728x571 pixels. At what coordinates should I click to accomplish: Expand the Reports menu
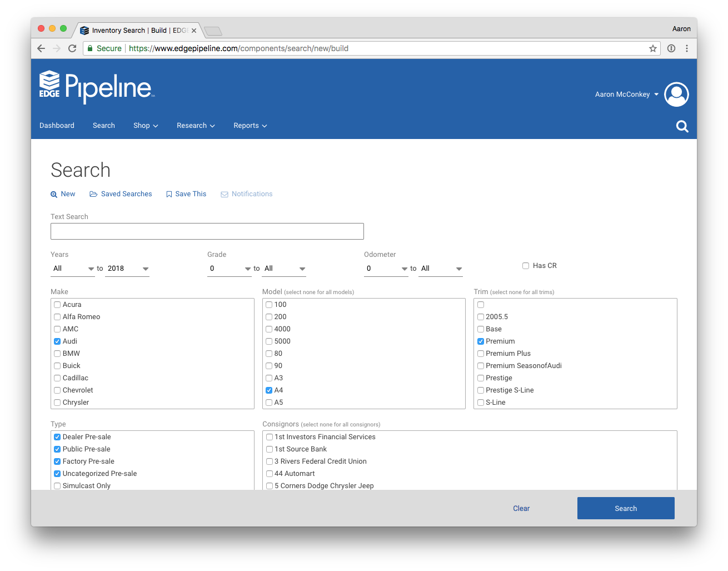[x=250, y=126]
